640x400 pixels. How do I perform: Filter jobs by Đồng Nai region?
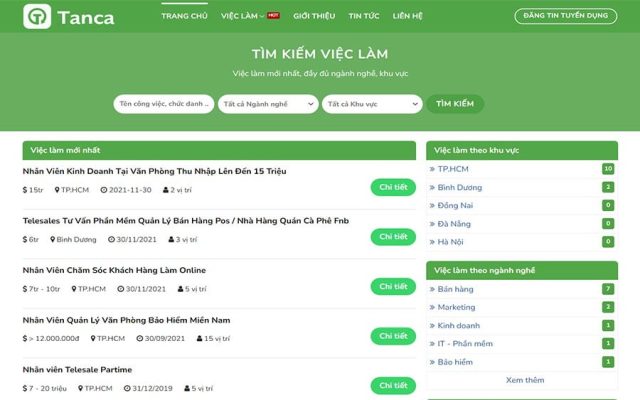point(455,205)
